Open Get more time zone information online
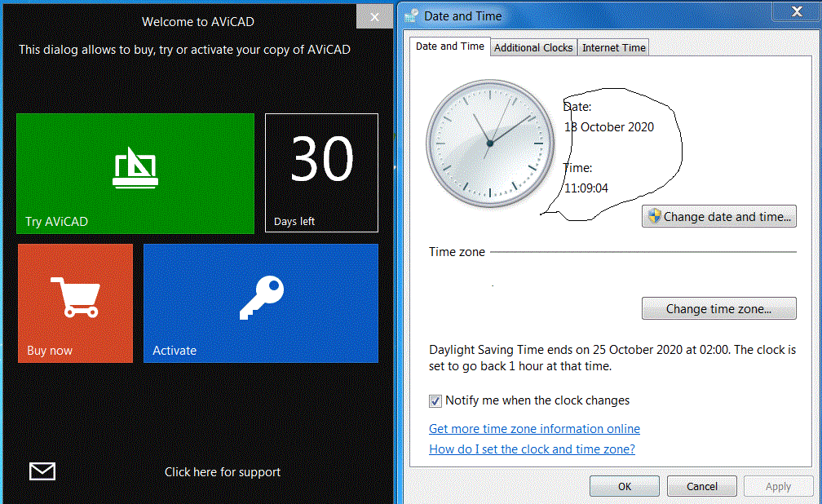 point(534,429)
